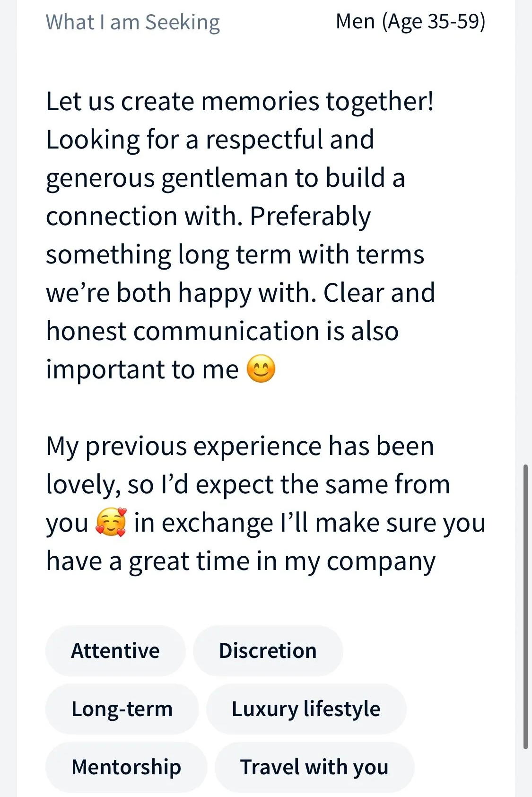Click the 'connection with. Preferably' line
This screenshot has width=532, height=797.
click(x=209, y=217)
